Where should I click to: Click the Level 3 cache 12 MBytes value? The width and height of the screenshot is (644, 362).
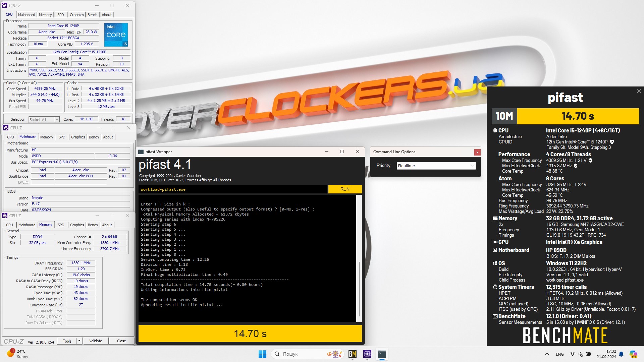pyautogui.click(x=106, y=107)
